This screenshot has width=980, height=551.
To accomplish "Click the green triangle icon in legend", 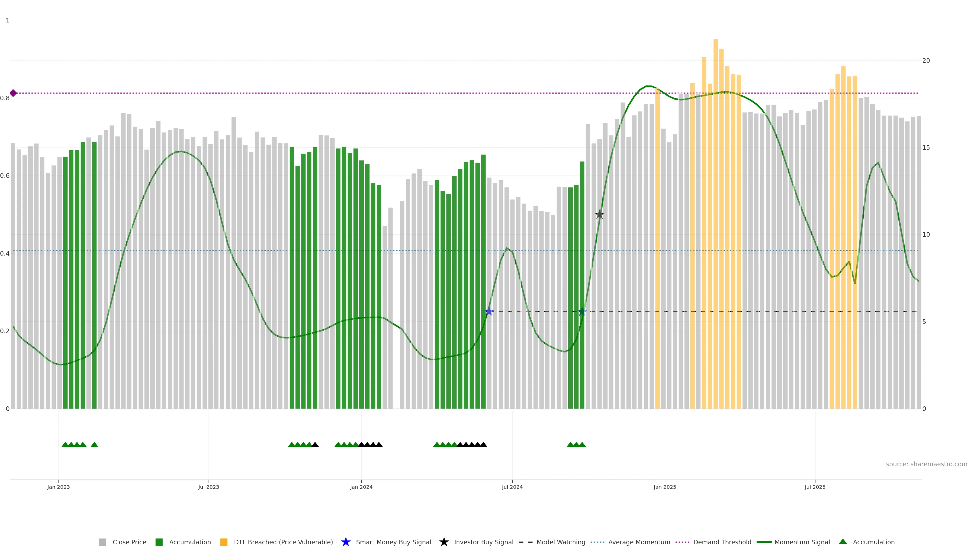I will pyautogui.click(x=843, y=542).
